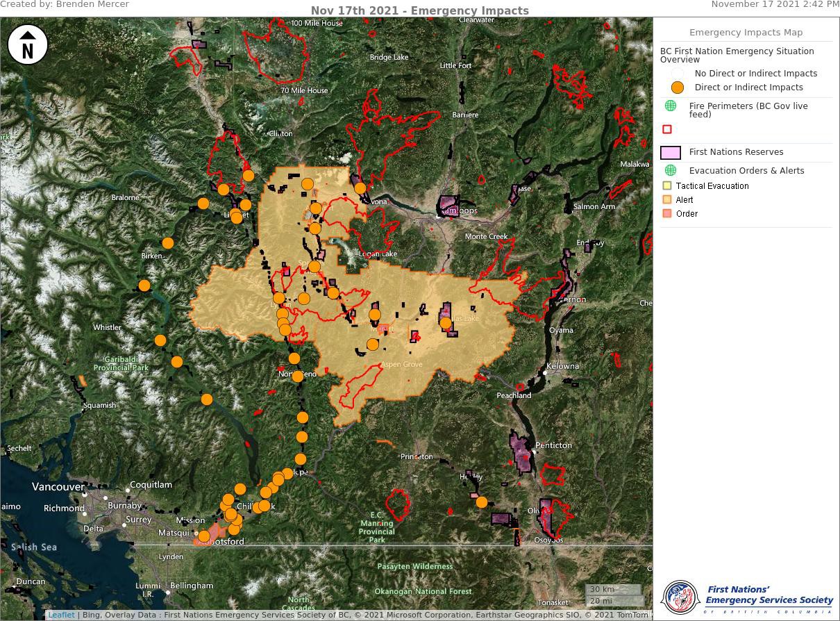The width and height of the screenshot is (840, 621).
Task: Click the Bing attribution text
Action: (x=90, y=615)
